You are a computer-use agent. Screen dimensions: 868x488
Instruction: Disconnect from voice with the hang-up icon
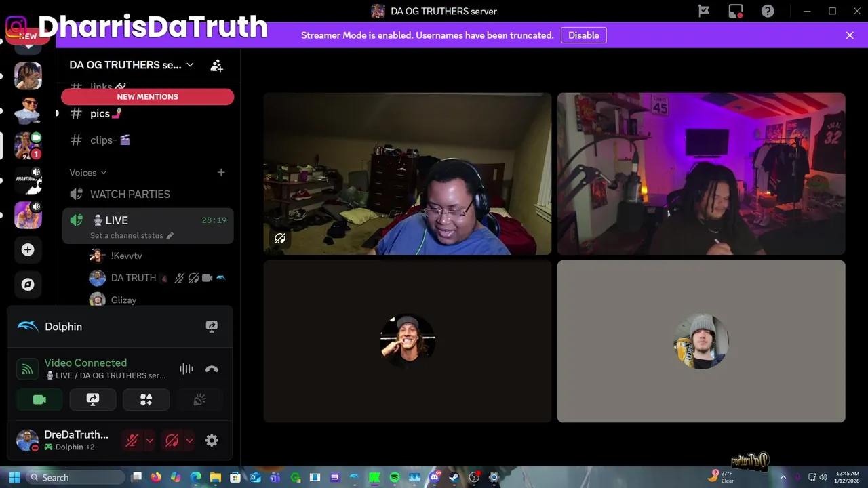pos(212,369)
